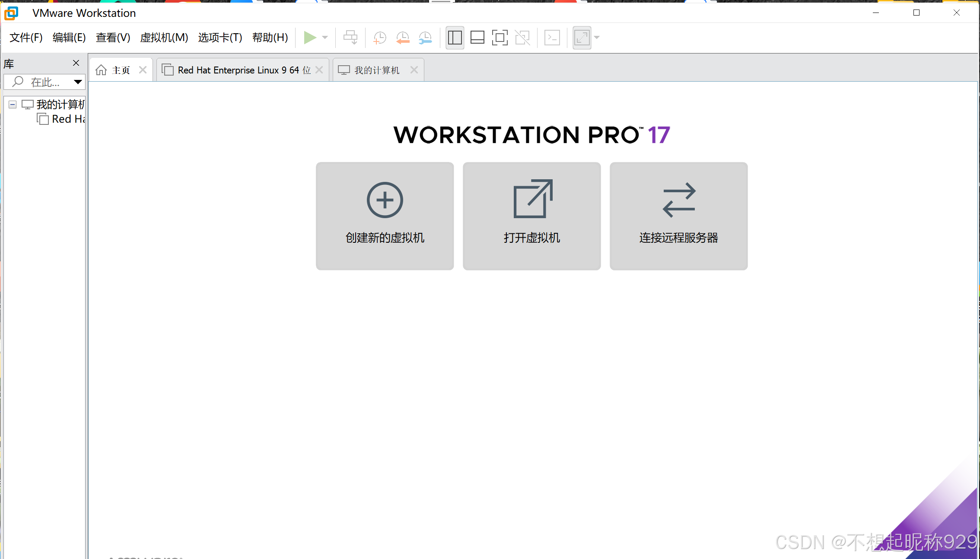The image size is (980, 559).
Task: Open the power options dropdown arrow
Action: coord(325,38)
